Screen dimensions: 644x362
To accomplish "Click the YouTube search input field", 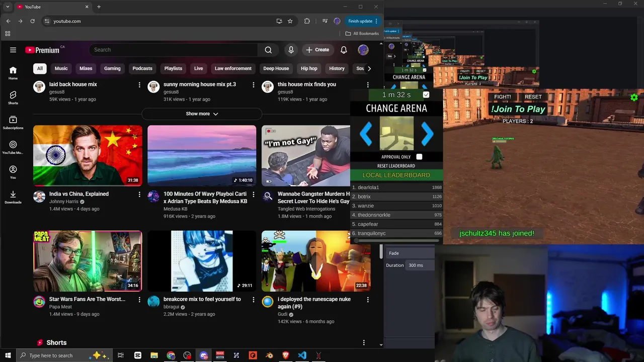I will pos(174,50).
